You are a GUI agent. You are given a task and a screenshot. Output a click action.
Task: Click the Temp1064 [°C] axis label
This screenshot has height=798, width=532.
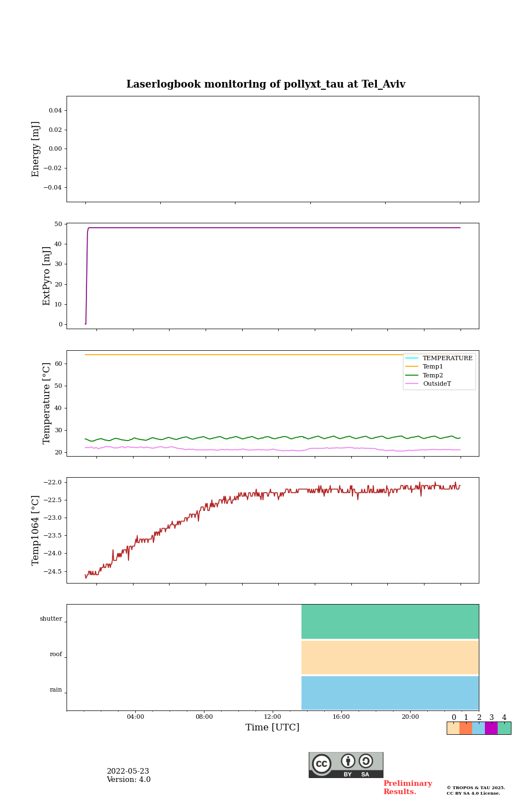[36, 530]
